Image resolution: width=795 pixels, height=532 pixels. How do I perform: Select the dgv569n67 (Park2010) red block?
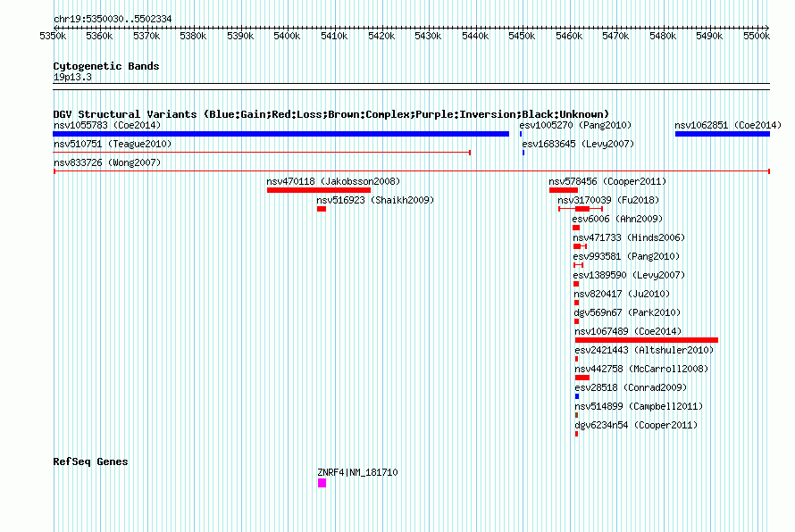coord(576,321)
